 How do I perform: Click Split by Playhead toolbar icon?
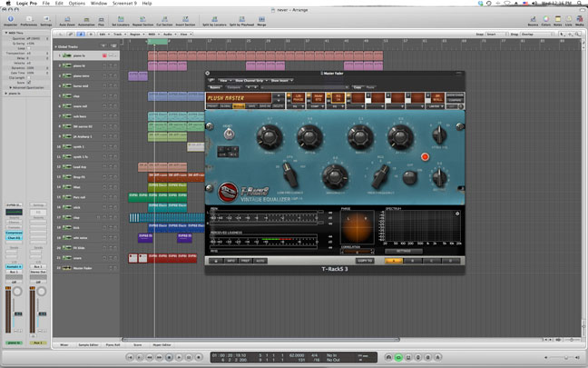[242, 19]
